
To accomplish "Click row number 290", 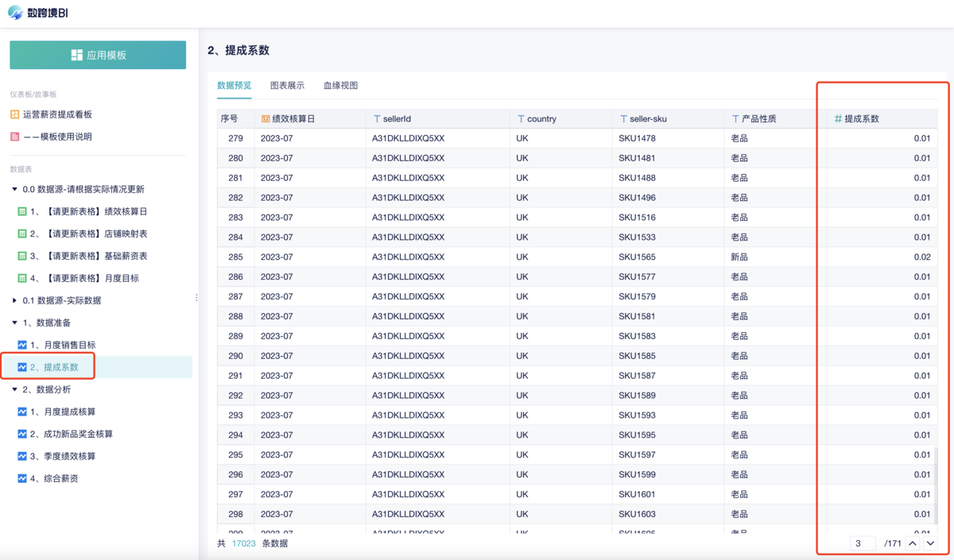I will 235,356.
